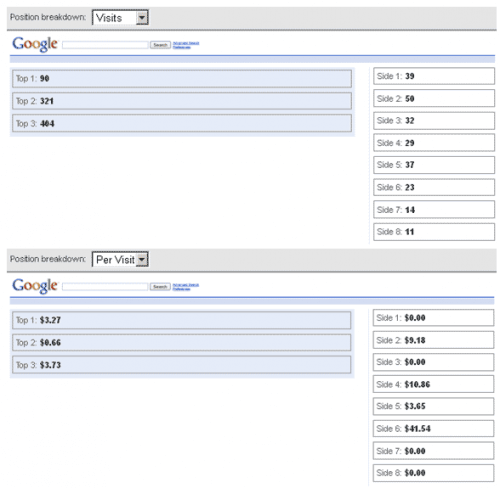Select the Side 2 box showing 50 visits

[x=434, y=98]
